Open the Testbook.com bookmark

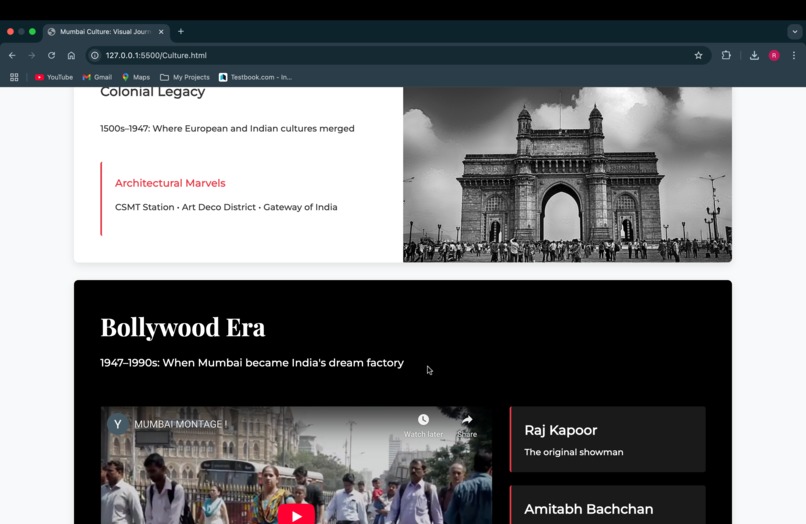pos(255,77)
